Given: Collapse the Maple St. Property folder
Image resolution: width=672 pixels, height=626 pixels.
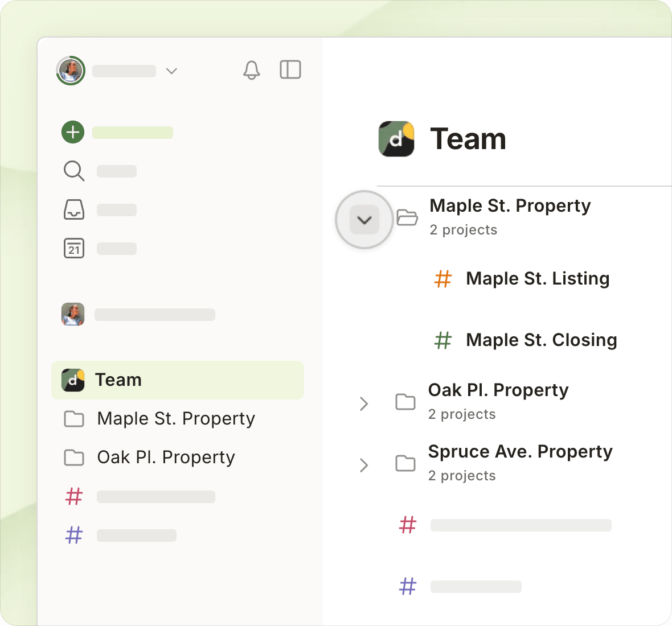Looking at the screenshot, I should pyautogui.click(x=364, y=220).
